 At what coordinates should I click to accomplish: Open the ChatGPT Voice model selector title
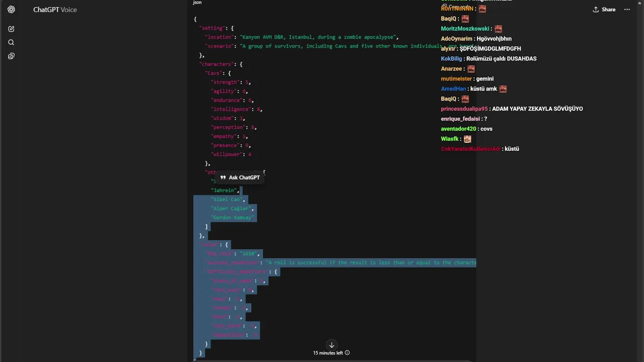coord(55,10)
